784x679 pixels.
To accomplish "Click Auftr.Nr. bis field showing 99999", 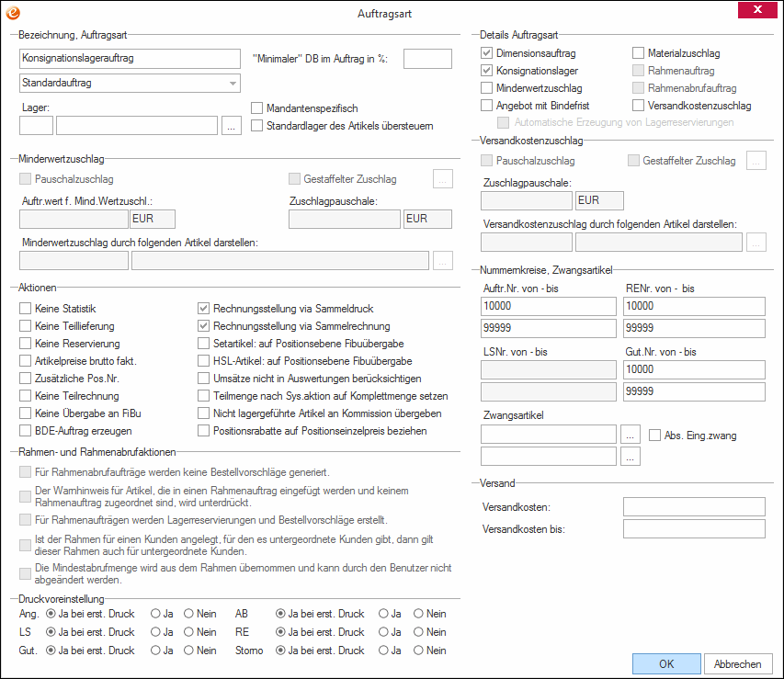I will tap(549, 328).
